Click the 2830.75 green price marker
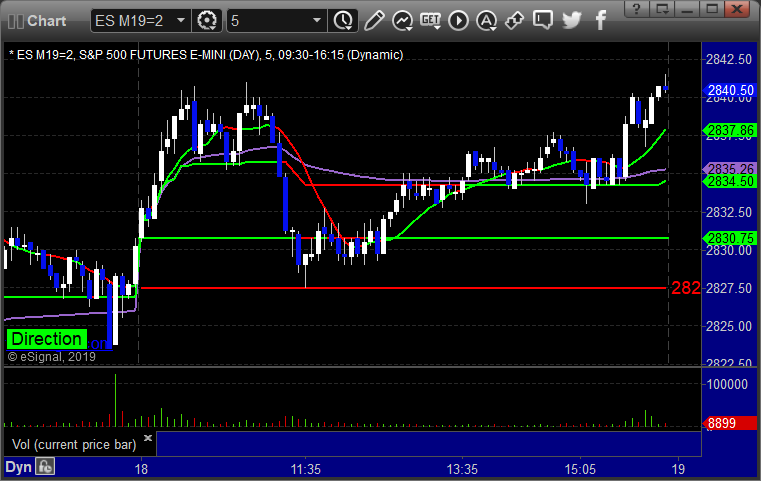 pos(729,238)
